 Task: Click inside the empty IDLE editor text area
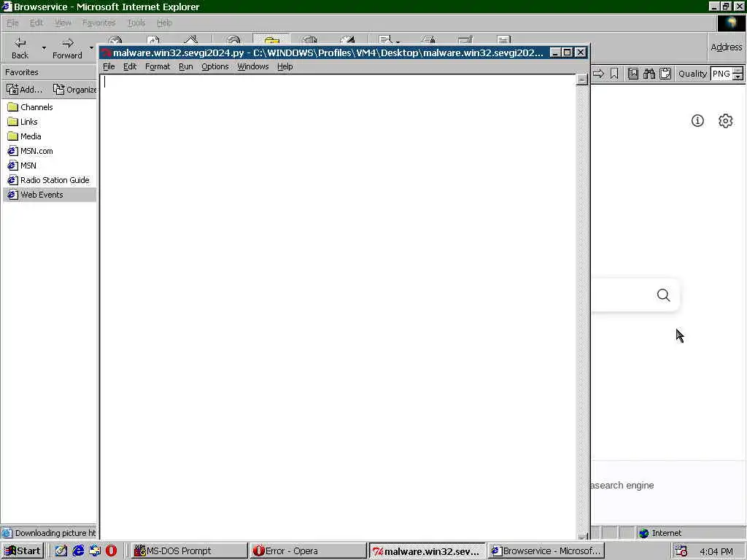pos(338,307)
